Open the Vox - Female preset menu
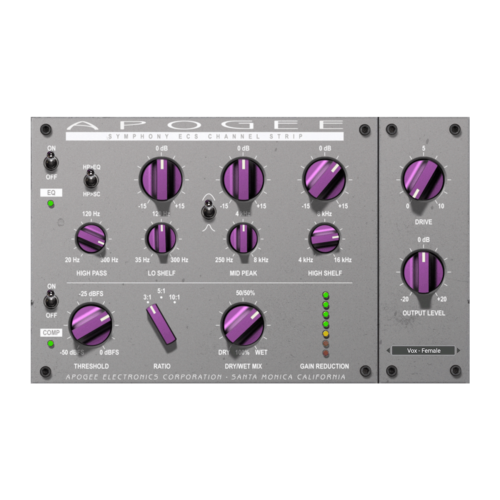This screenshot has width=500, height=500. click(x=423, y=351)
